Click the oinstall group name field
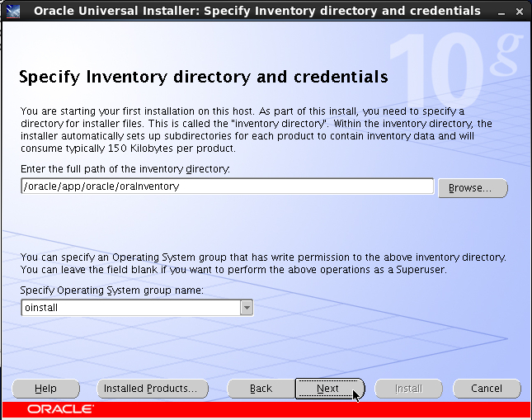This screenshot has width=532, height=420. point(131,308)
